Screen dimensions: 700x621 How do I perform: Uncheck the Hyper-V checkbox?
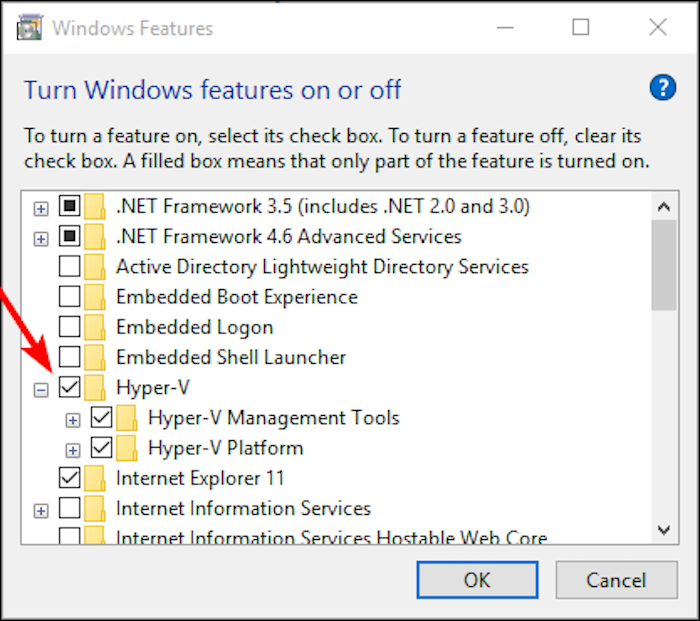tap(69, 387)
